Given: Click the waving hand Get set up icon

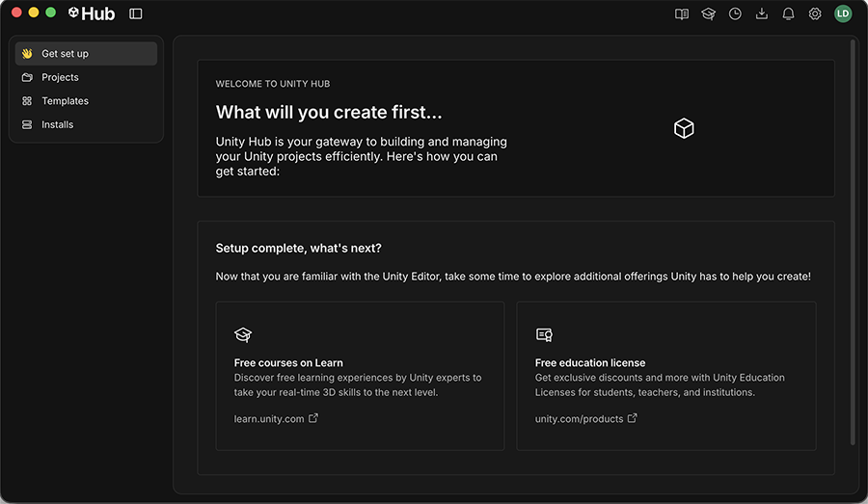Looking at the screenshot, I should (27, 54).
